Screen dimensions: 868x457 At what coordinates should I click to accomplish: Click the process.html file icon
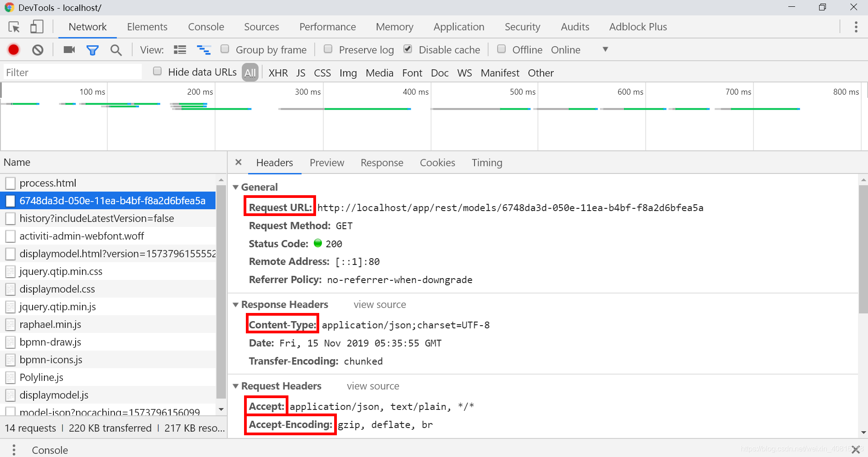(10, 183)
